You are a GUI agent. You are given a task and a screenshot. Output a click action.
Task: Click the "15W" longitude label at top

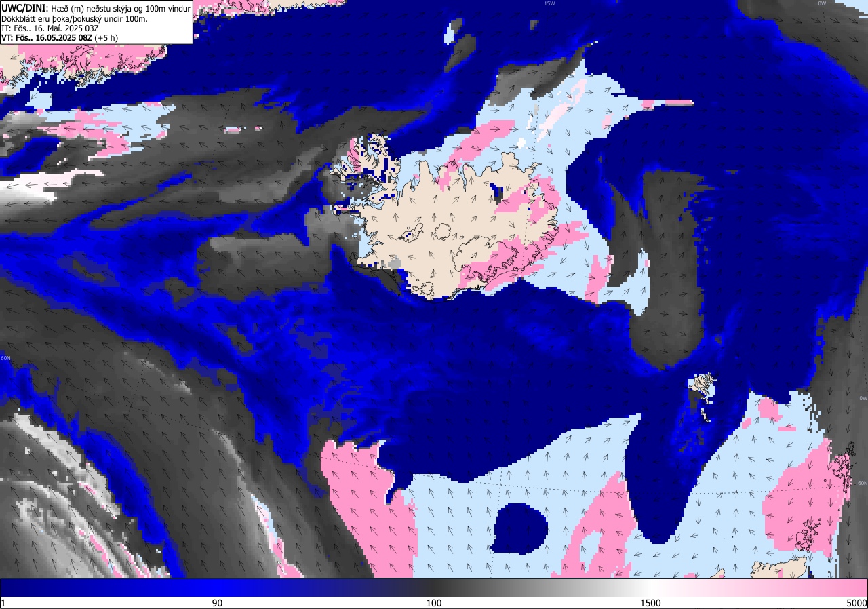click(549, 3)
